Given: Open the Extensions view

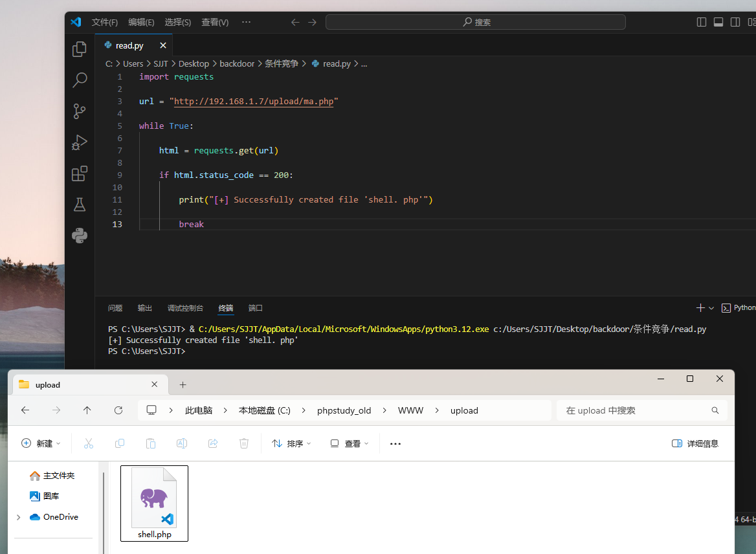Looking at the screenshot, I should pos(80,173).
